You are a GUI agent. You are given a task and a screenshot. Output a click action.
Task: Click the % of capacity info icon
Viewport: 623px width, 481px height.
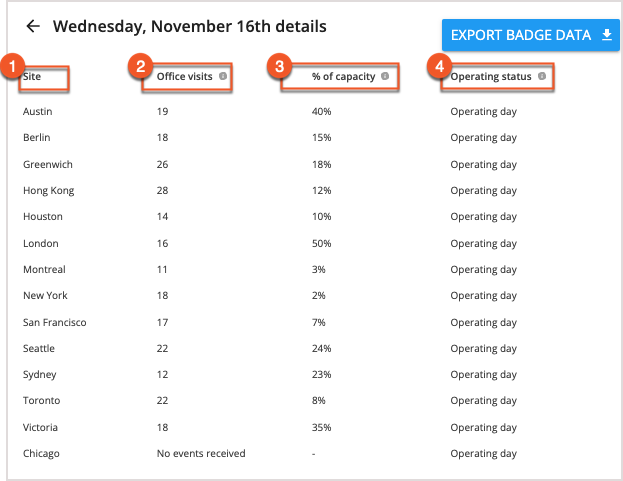coord(384,76)
